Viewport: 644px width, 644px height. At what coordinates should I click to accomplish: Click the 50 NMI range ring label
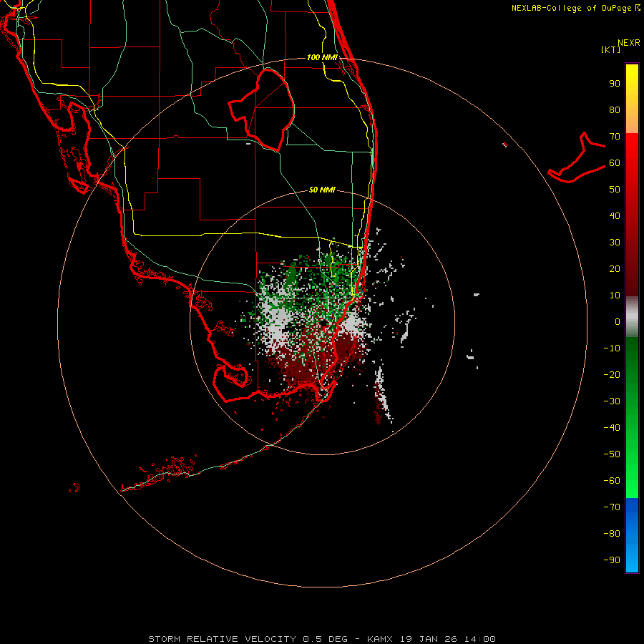(322, 190)
